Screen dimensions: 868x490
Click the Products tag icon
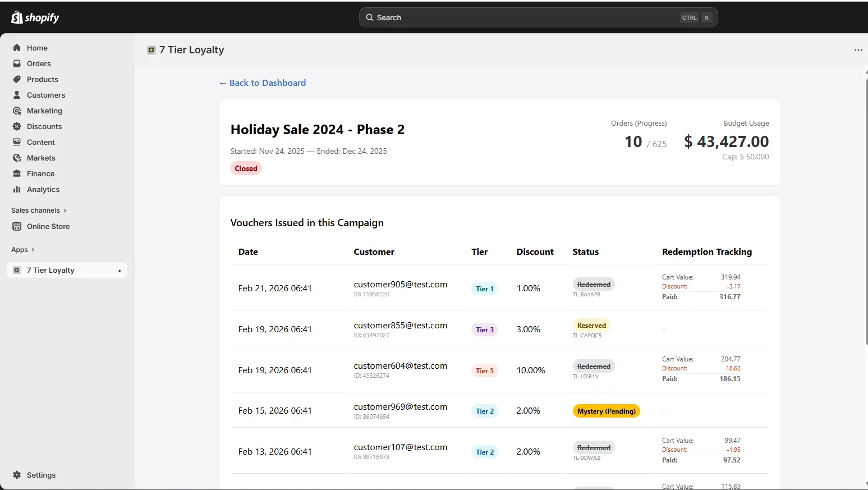(17, 79)
